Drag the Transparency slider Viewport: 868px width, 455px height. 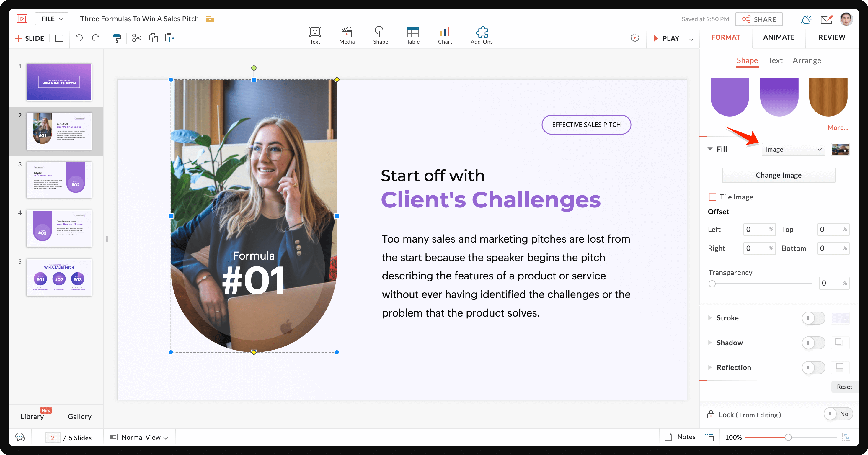[x=711, y=284]
